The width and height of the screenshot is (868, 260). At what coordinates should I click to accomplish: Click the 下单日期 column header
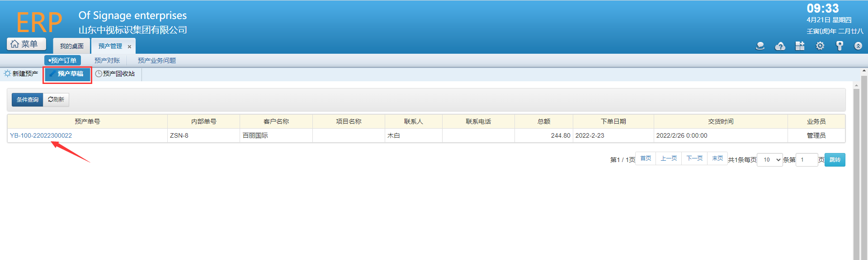pyautogui.click(x=613, y=121)
